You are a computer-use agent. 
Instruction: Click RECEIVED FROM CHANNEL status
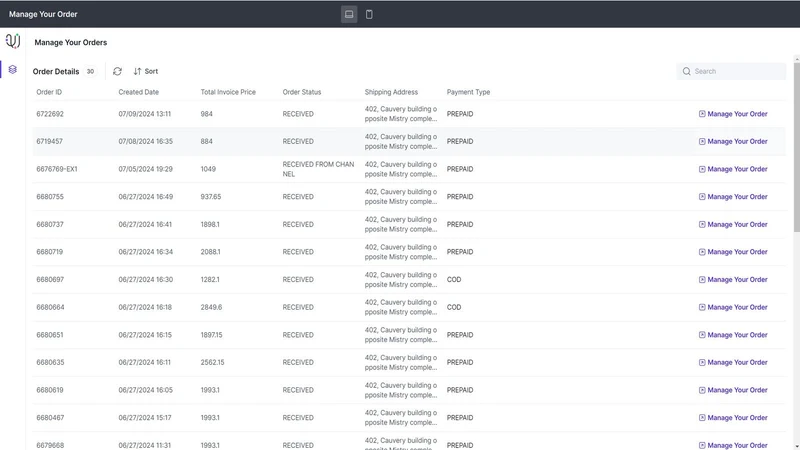318,169
